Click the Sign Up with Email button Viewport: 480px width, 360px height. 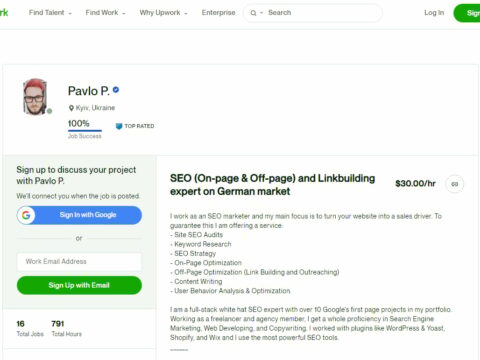(79, 285)
